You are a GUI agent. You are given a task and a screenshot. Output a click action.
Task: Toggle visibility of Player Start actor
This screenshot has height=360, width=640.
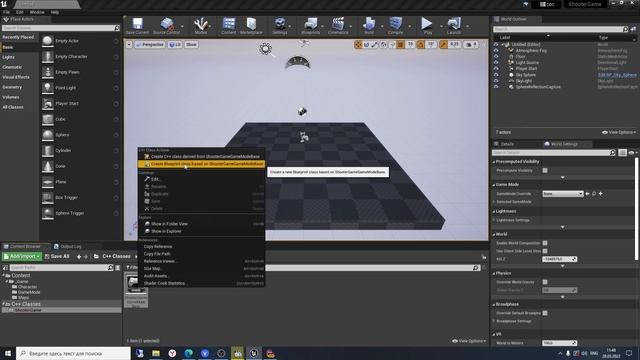point(496,69)
